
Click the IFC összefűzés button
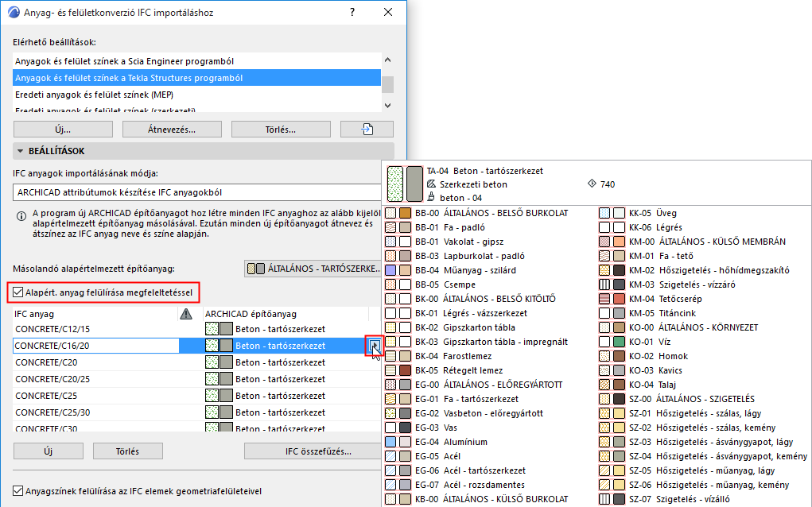pyautogui.click(x=317, y=451)
